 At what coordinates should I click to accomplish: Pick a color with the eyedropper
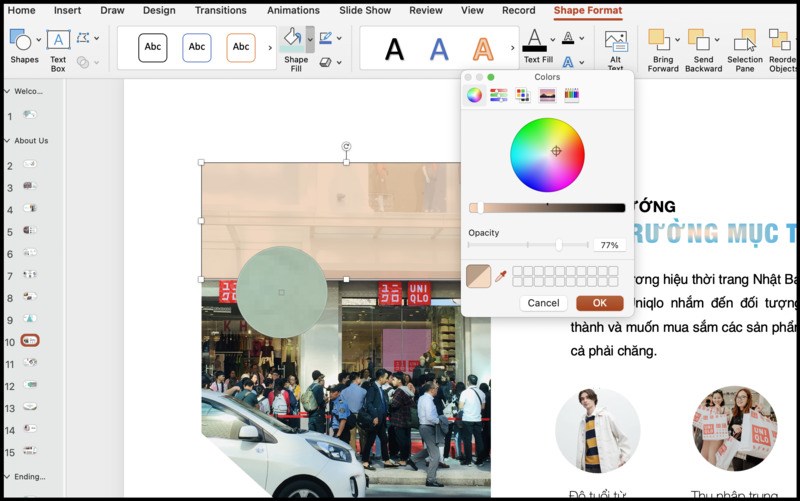[501, 276]
